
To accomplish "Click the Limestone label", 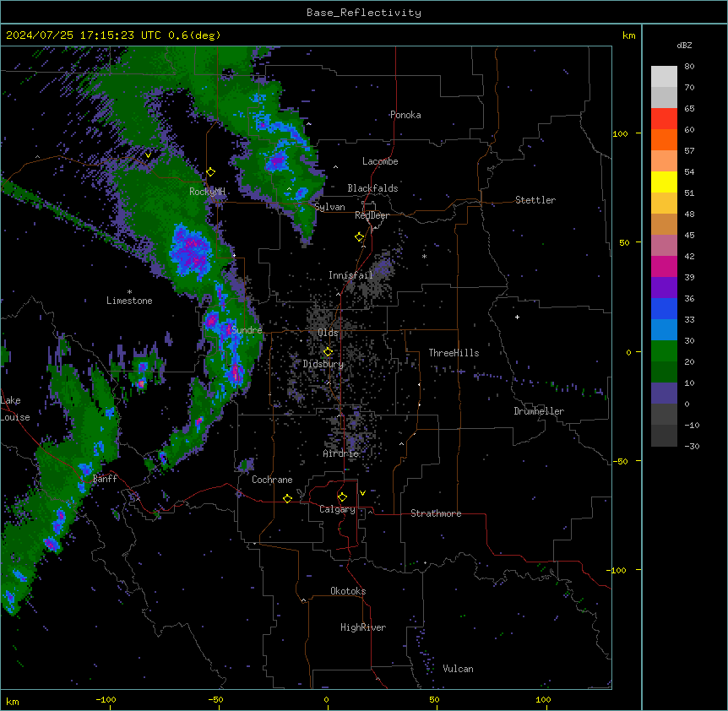I will pyautogui.click(x=129, y=301).
